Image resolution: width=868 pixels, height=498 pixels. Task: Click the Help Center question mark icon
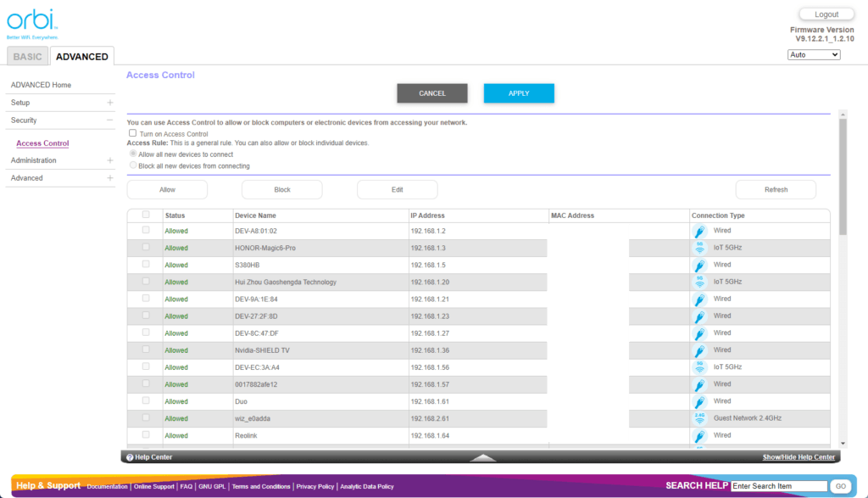point(130,457)
